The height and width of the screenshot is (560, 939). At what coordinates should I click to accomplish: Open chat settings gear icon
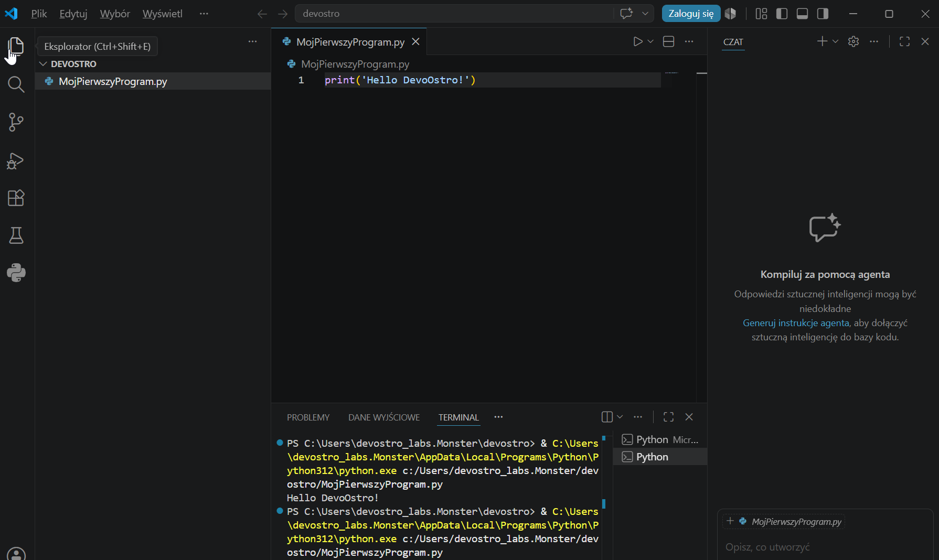[853, 41]
